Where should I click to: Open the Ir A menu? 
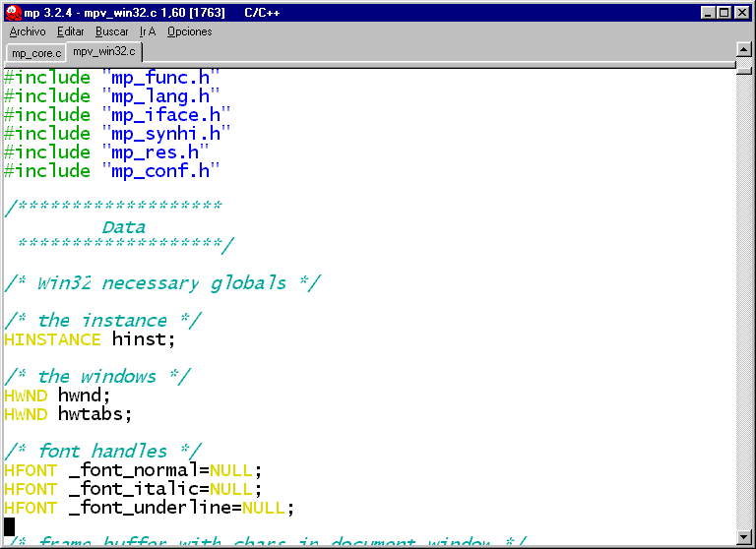[148, 31]
